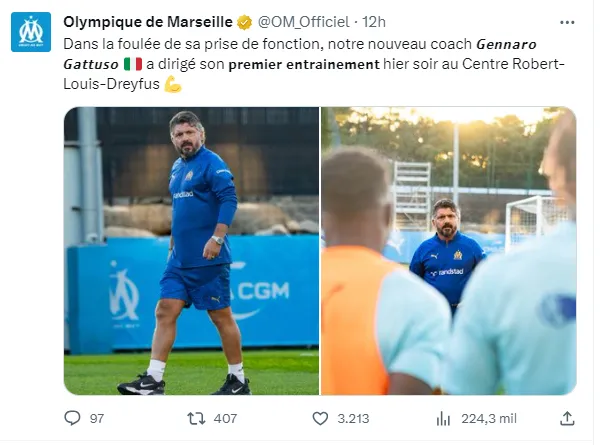The width and height of the screenshot is (600, 445).
Task: Click the share upload arrow icon
Action: pos(567,418)
